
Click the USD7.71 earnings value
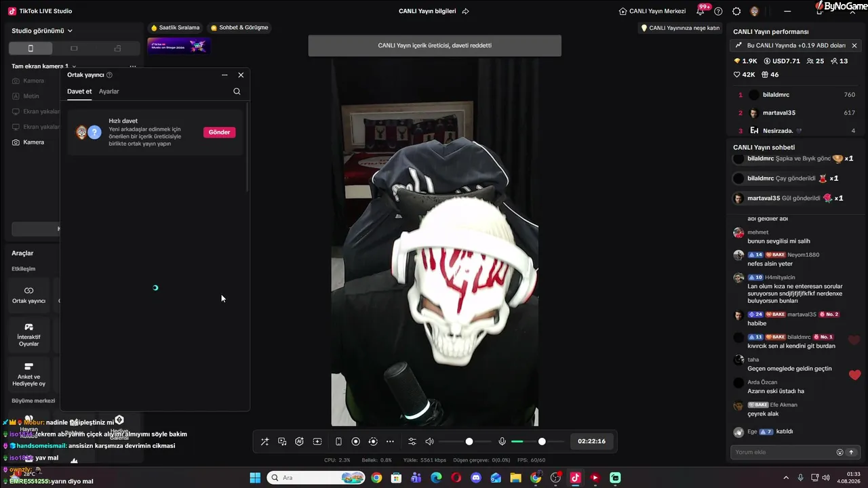pos(782,61)
